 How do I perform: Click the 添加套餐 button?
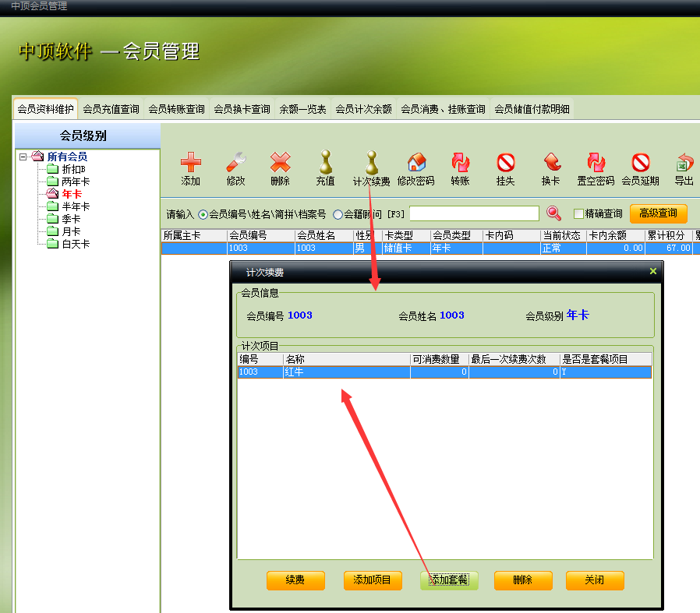click(449, 580)
